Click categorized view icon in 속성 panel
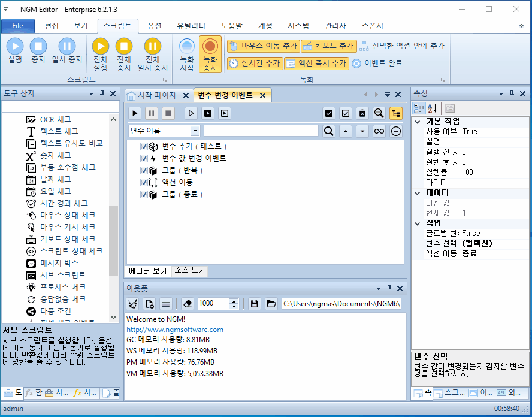 419,108
